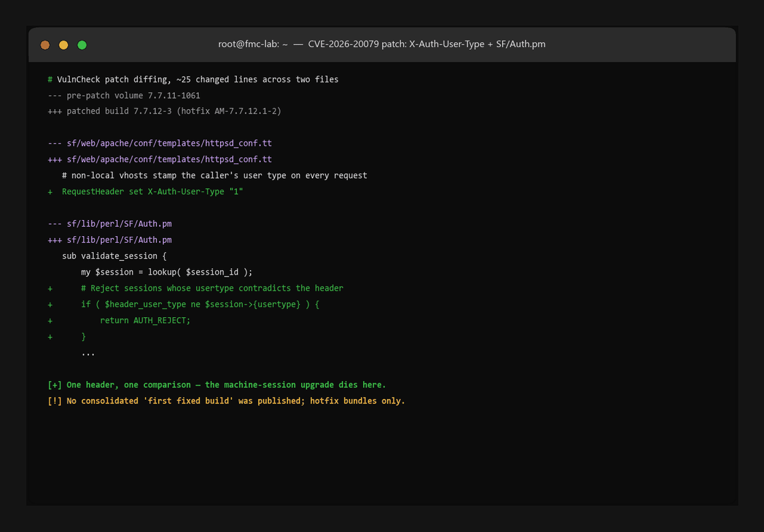
Task: Minimize the terminal using the yellow button
Action: point(63,45)
